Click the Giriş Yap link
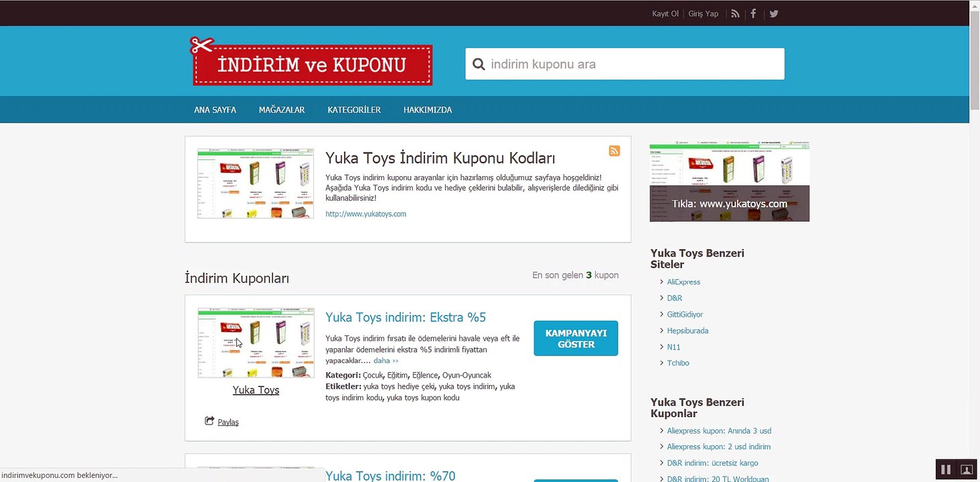The height and width of the screenshot is (482, 980). click(704, 13)
